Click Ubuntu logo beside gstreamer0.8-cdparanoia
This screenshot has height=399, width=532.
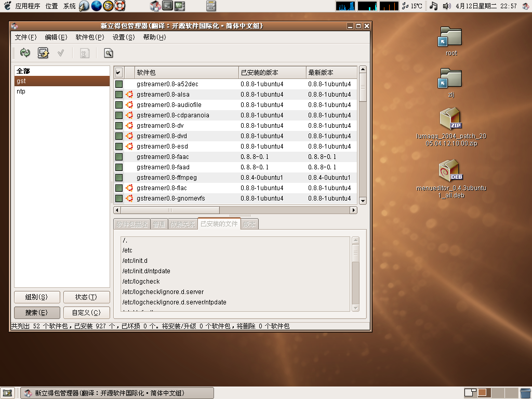(129, 115)
